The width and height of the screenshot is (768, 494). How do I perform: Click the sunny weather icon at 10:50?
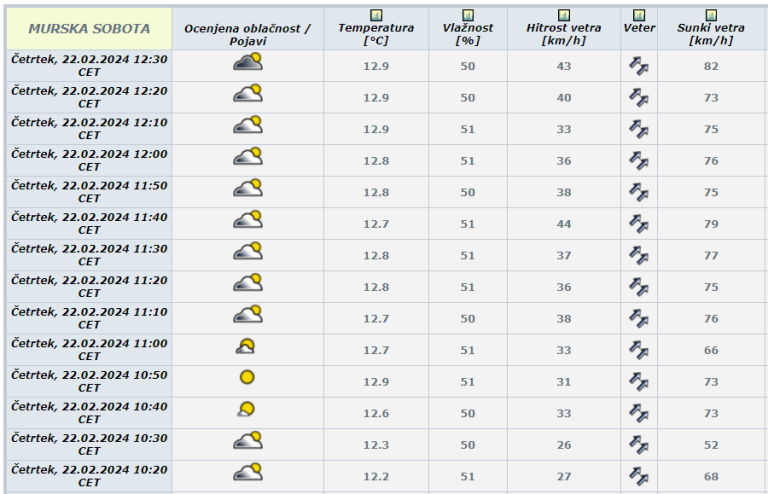coord(247,378)
